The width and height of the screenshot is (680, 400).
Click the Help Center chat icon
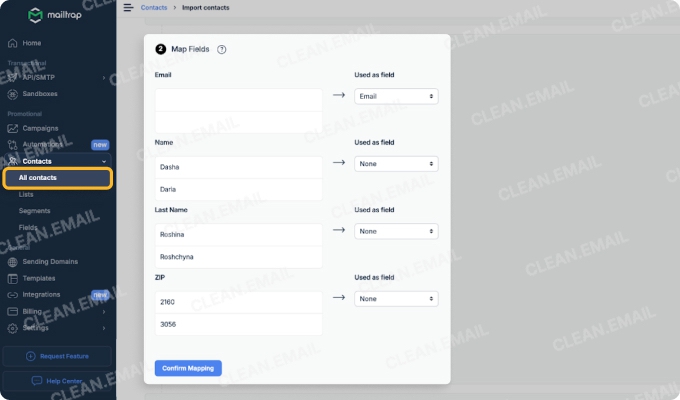point(37,381)
